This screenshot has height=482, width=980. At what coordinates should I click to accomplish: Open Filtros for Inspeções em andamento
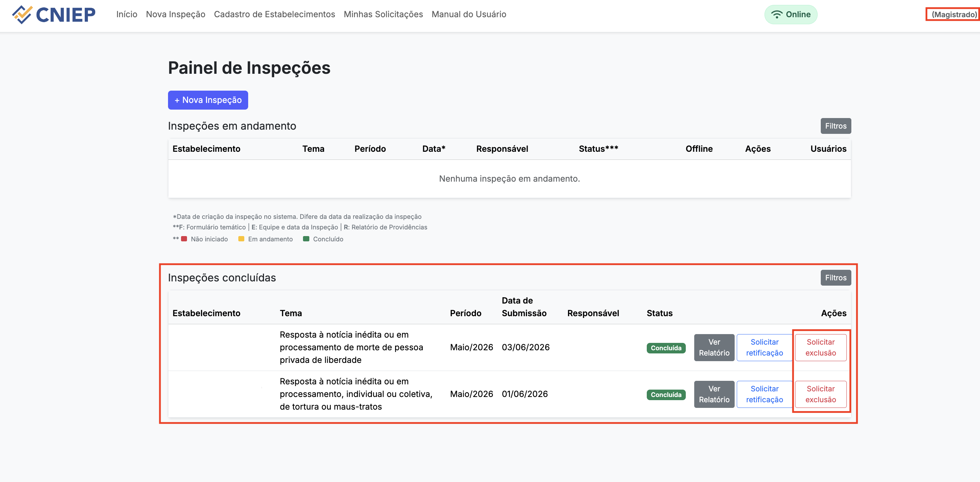click(x=836, y=126)
